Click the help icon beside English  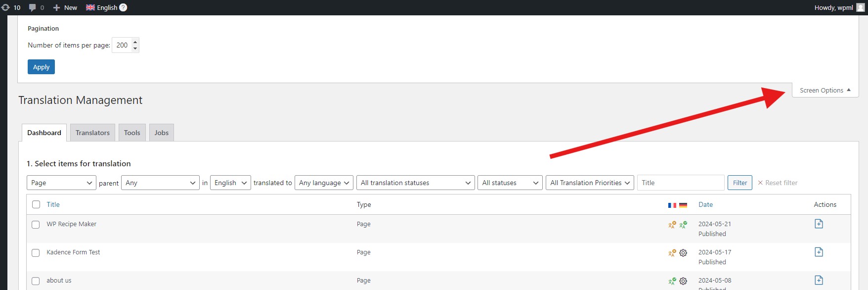124,7
